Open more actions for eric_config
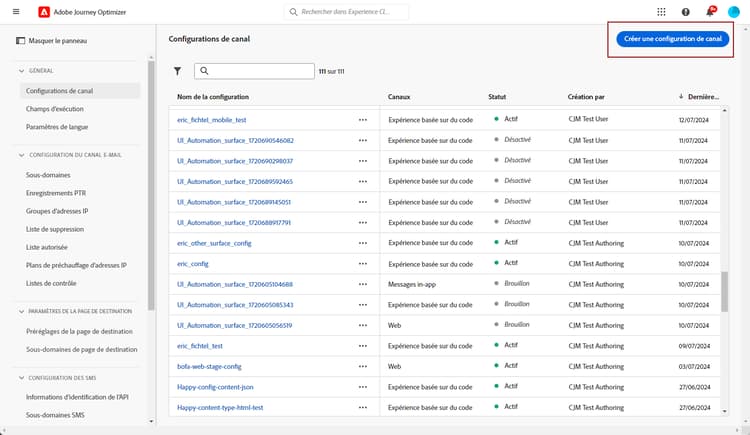 [363, 263]
